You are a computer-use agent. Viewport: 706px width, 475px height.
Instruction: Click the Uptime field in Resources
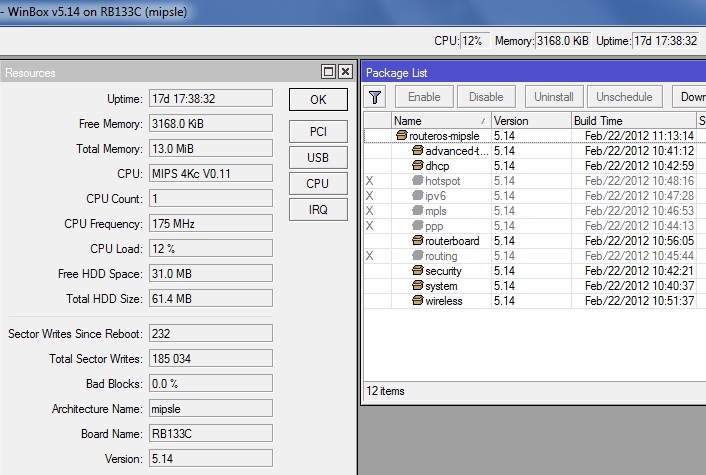tap(211, 99)
